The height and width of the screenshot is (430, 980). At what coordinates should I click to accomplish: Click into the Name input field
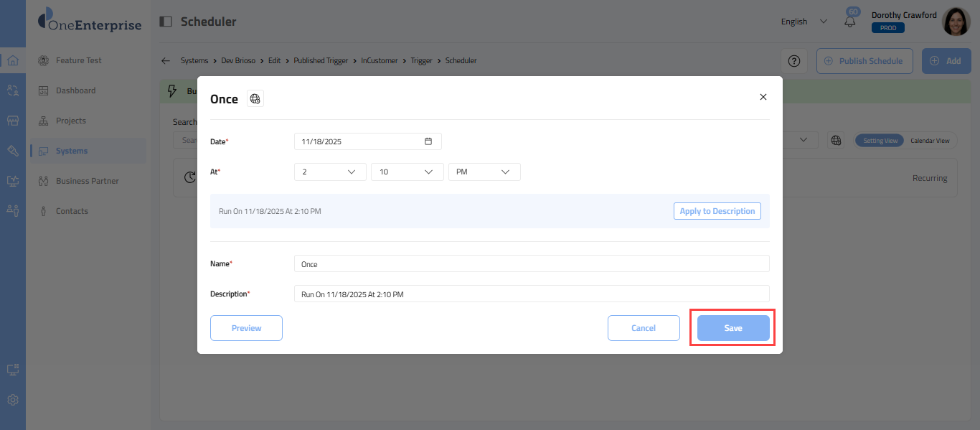[531, 264]
